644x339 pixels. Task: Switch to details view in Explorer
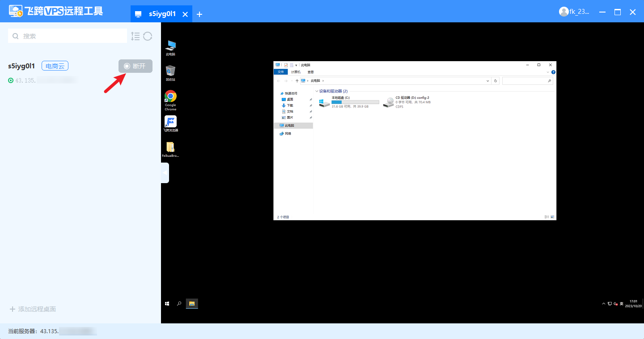pyautogui.click(x=547, y=217)
